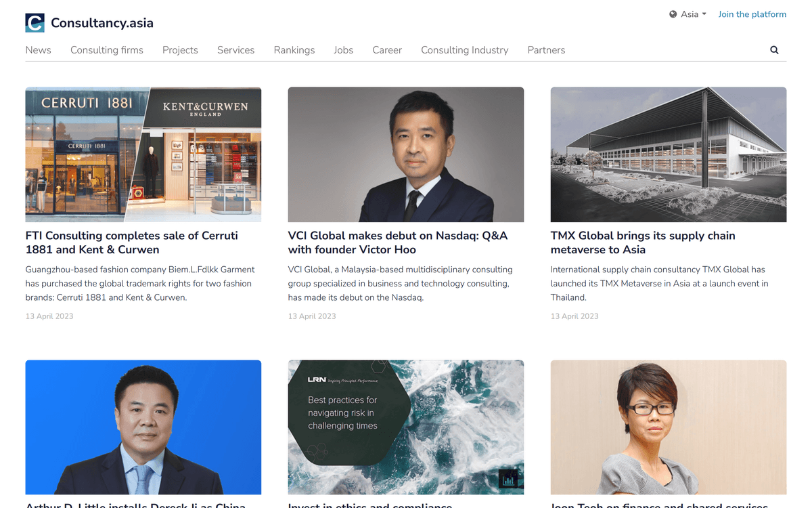The width and height of the screenshot is (812, 508).
Task: Click chart icon on LRN image
Action: pyautogui.click(x=508, y=479)
